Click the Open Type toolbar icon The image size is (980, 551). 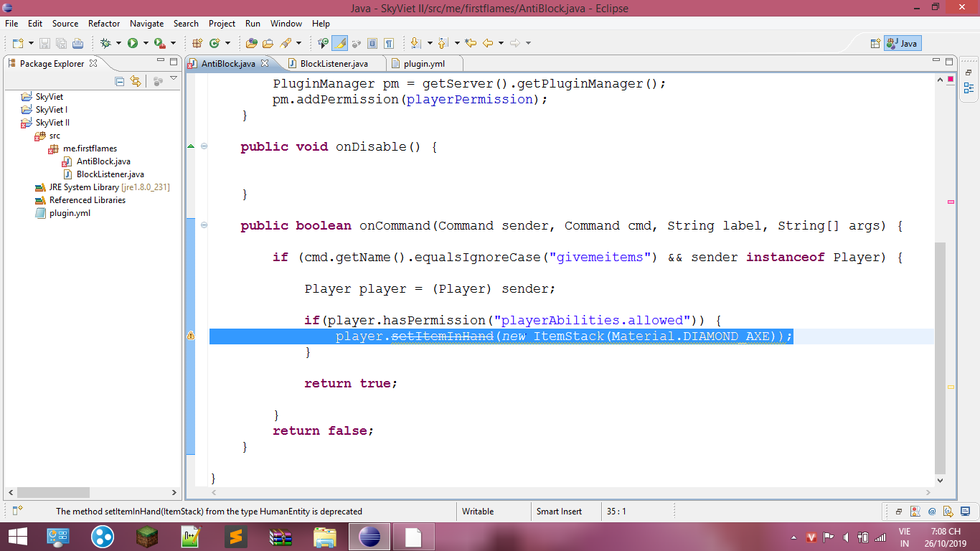point(251,43)
